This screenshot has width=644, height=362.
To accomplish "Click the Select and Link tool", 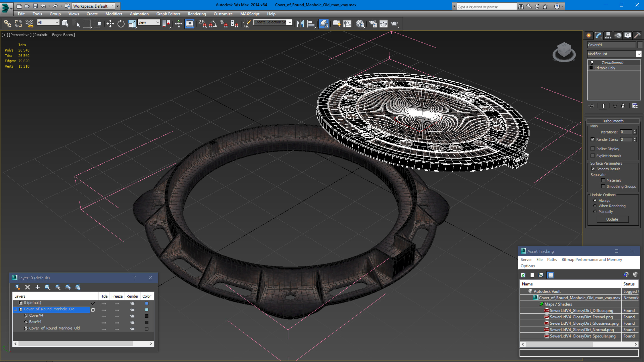I will pos(8,24).
